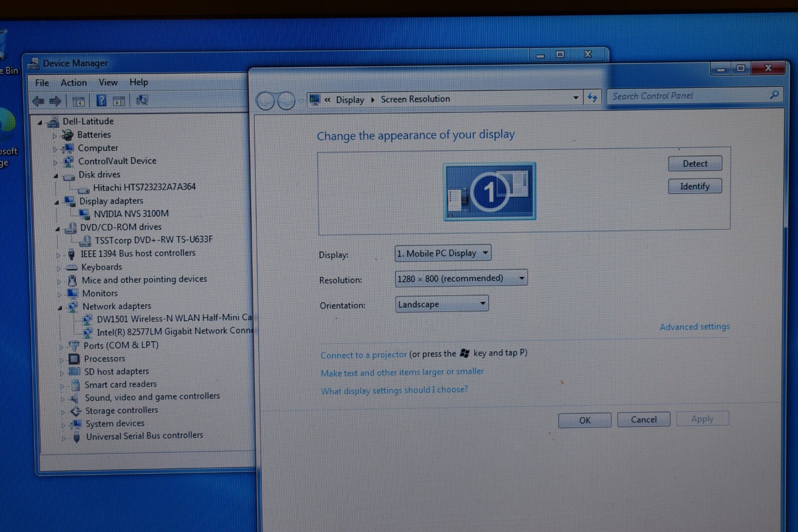Open the Advanced settings link

(x=694, y=327)
